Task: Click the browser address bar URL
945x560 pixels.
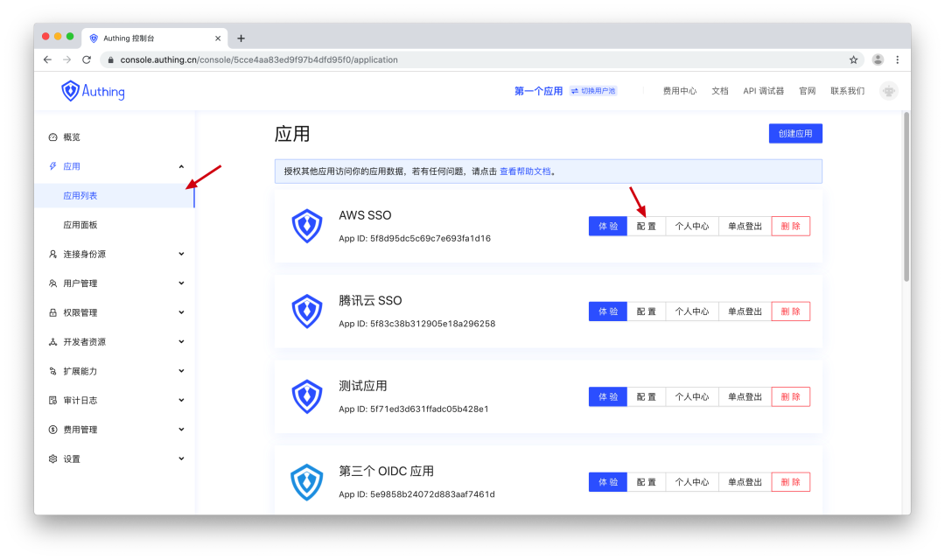Action: [x=259, y=59]
